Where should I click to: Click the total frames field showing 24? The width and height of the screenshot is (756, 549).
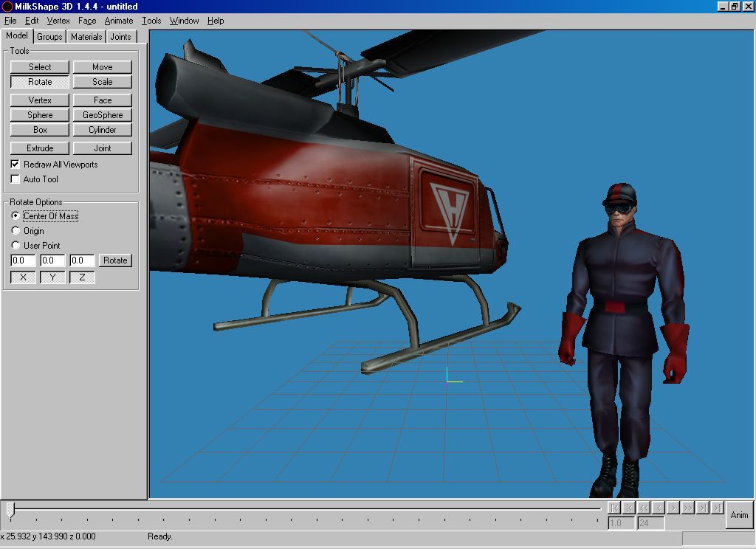651,523
